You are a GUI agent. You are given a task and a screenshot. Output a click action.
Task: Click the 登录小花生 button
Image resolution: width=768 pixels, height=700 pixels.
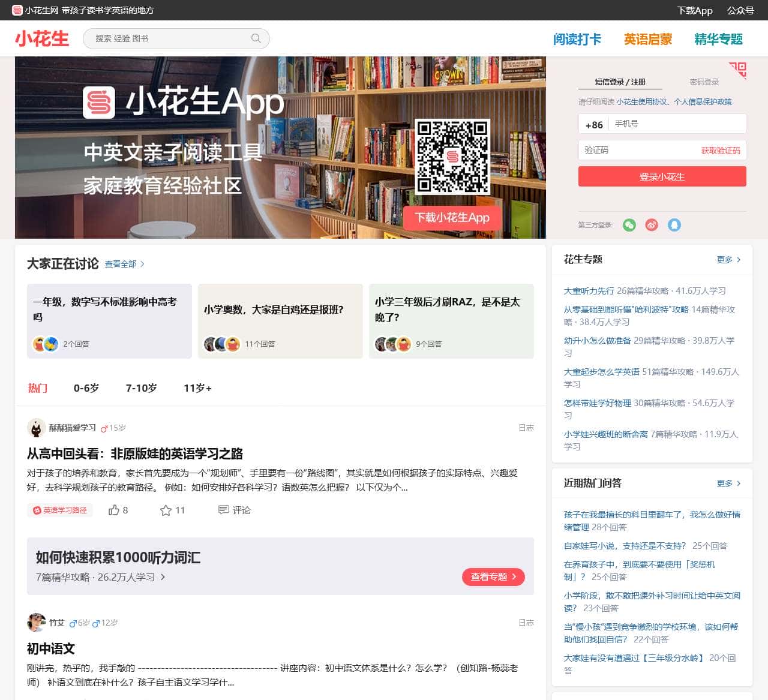click(x=662, y=176)
